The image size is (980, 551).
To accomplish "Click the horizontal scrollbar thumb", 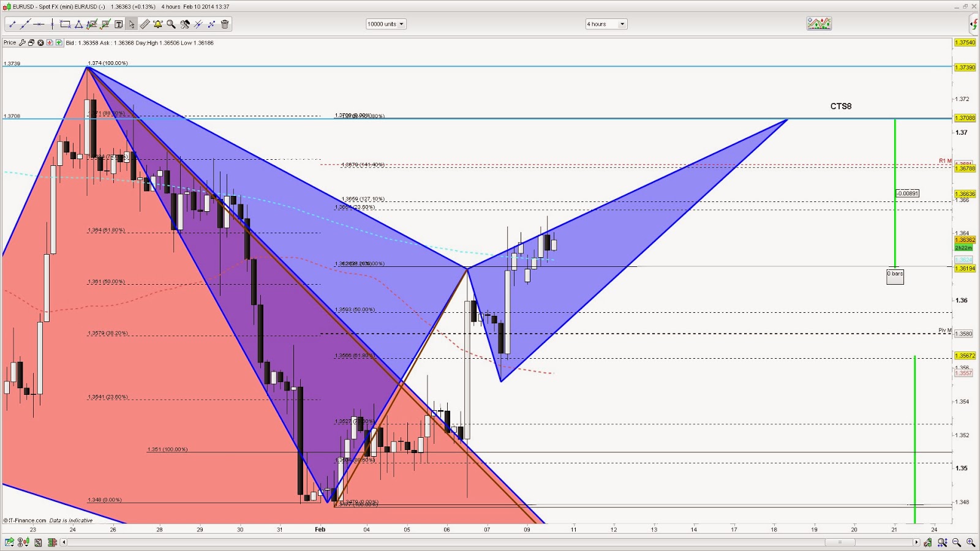I will tap(840, 542).
